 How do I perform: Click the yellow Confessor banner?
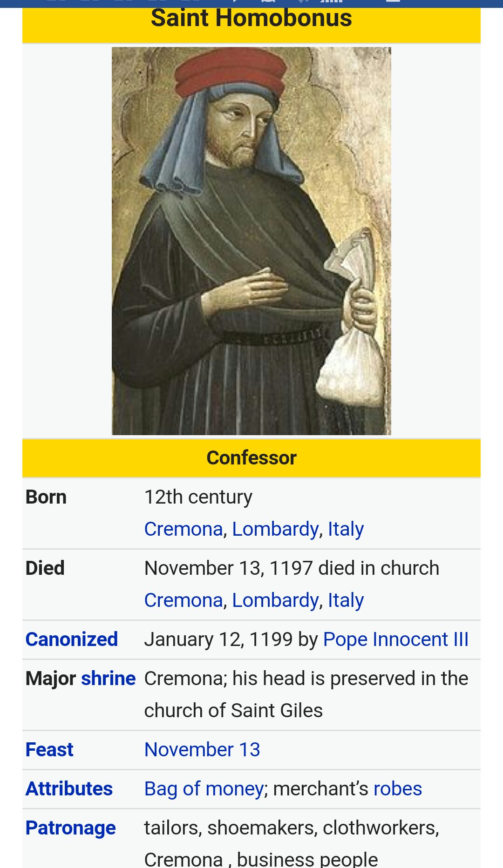point(251,458)
